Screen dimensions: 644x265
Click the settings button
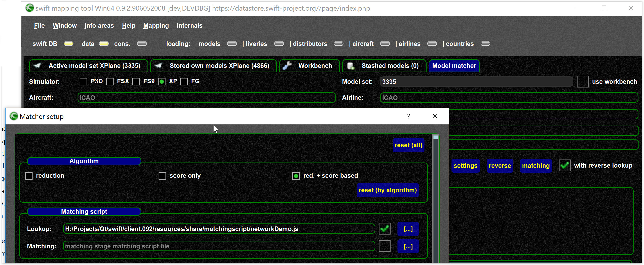tap(465, 166)
